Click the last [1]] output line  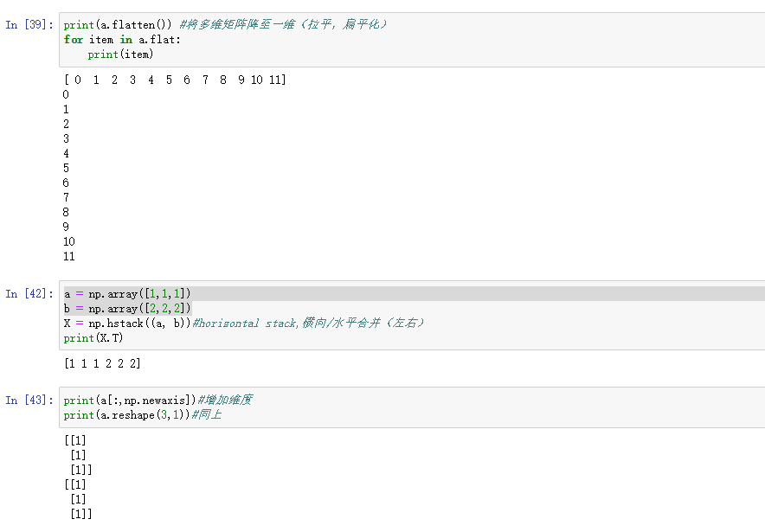point(81,515)
